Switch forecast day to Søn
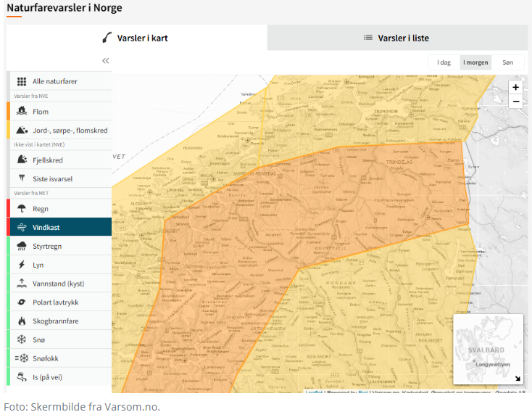 pos(507,62)
